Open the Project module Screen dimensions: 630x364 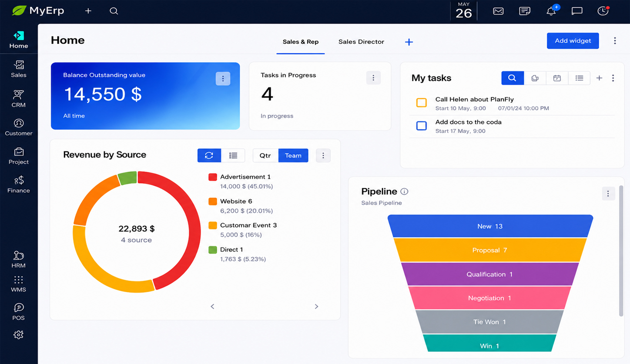(19, 156)
